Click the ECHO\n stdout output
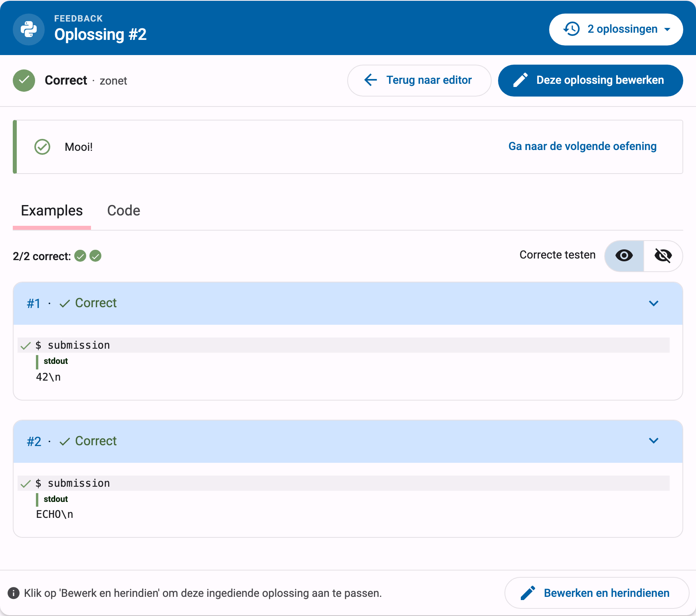 click(55, 514)
